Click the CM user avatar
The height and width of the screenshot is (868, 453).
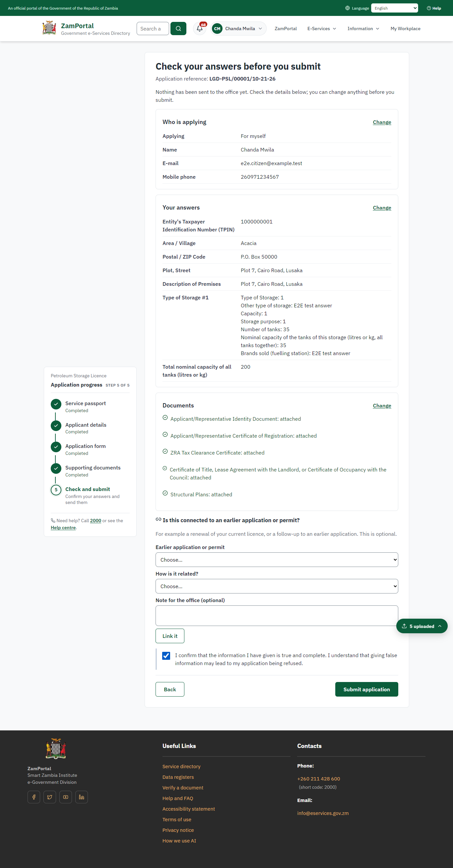point(217,29)
